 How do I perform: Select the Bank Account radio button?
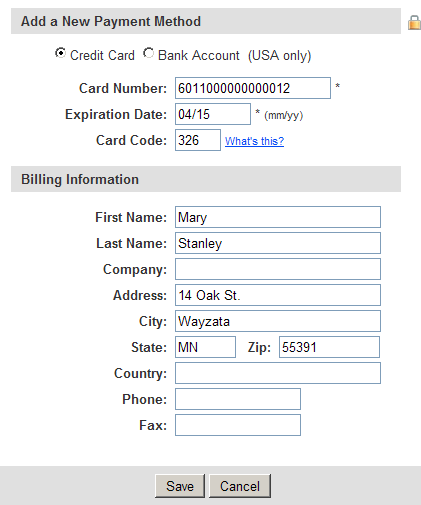148,53
